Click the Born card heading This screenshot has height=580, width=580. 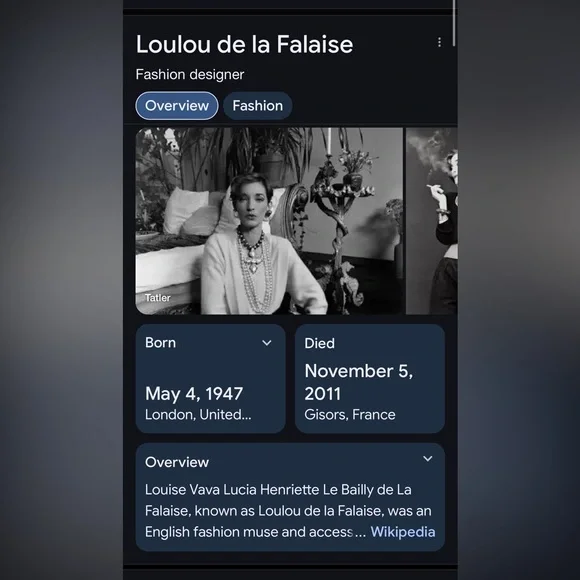click(x=160, y=343)
